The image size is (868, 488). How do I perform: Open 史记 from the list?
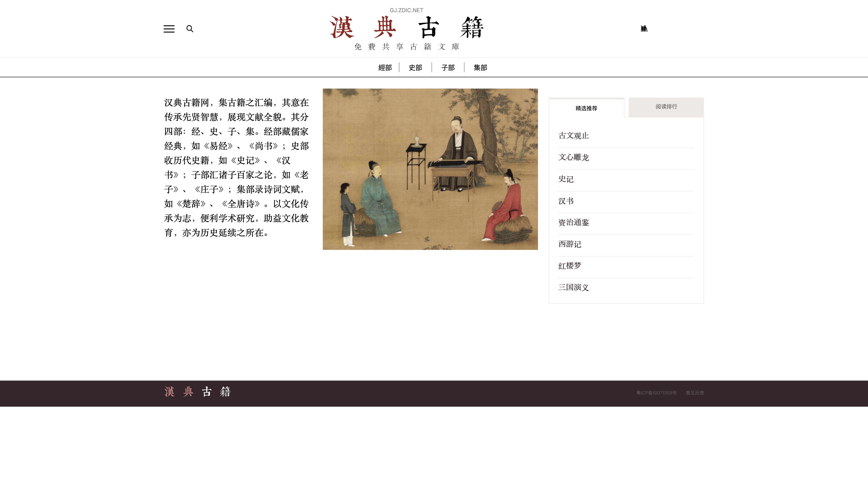566,179
